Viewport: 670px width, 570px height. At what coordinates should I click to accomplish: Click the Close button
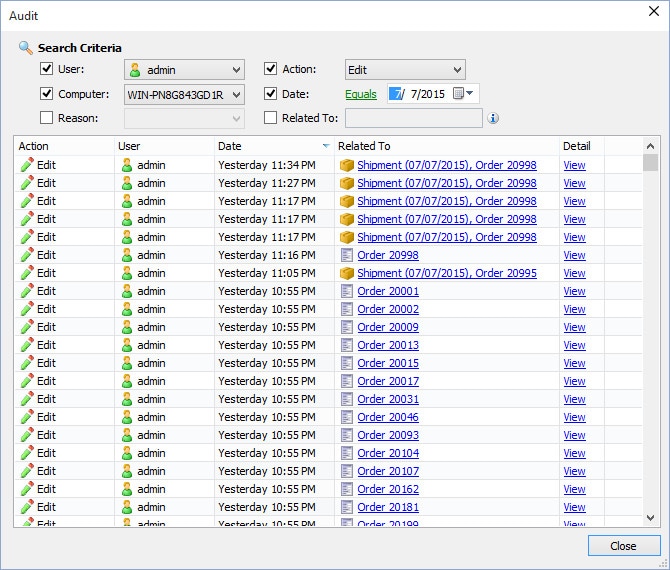click(x=624, y=546)
